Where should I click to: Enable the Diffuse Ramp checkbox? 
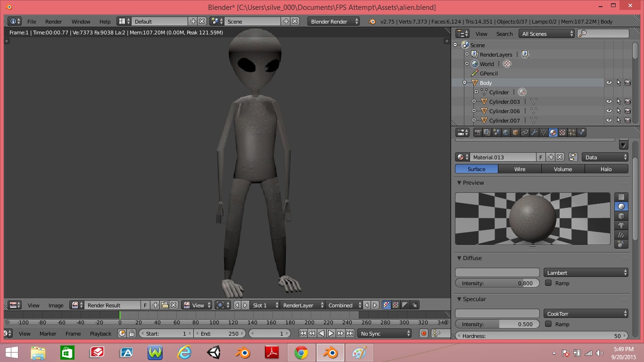point(548,283)
